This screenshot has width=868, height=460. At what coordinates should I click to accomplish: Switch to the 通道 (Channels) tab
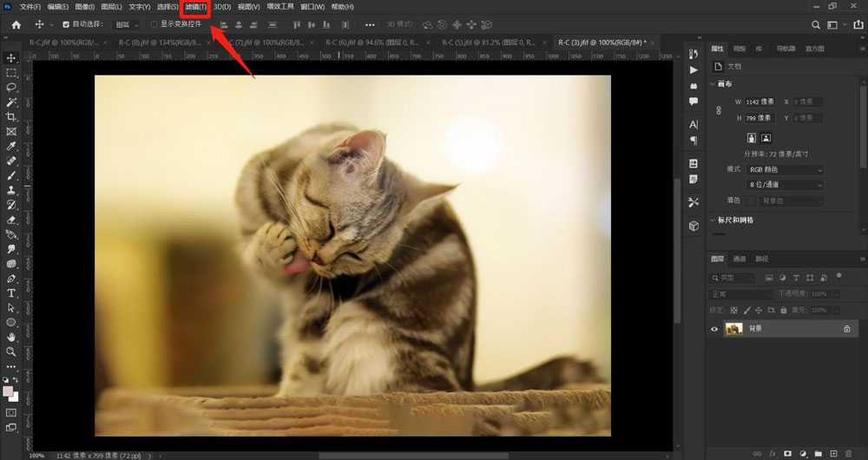(x=740, y=259)
